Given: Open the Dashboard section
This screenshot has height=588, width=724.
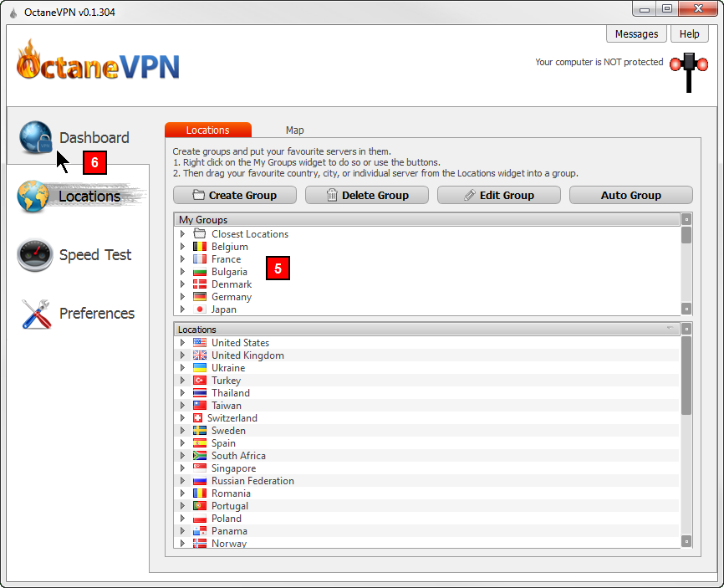Looking at the screenshot, I should (x=94, y=138).
